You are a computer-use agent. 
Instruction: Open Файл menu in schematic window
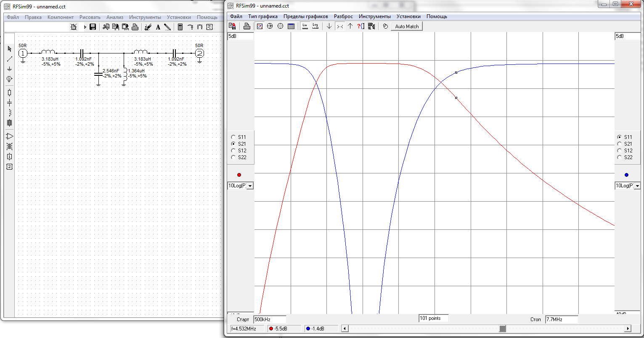pyautogui.click(x=13, y=17)
